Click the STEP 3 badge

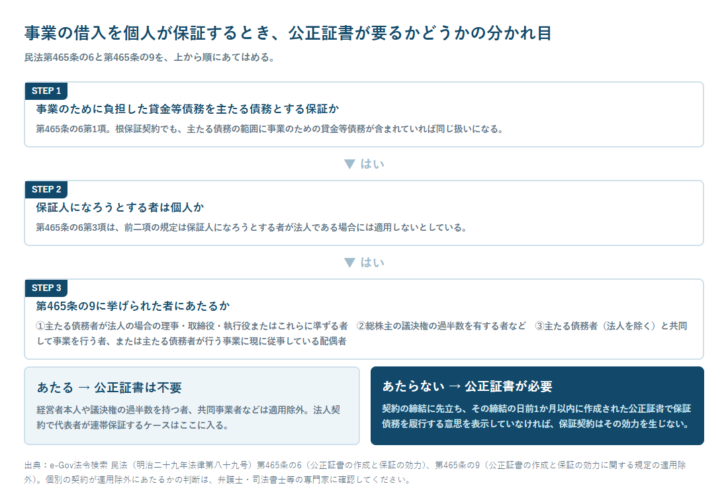click(x=46, y=288)
